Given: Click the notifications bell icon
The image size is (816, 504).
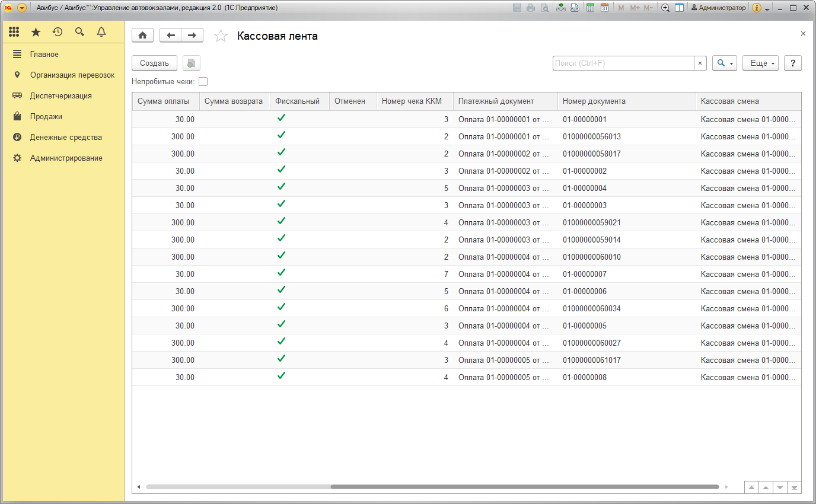Looking at the screenshot, I should point(101,32).
